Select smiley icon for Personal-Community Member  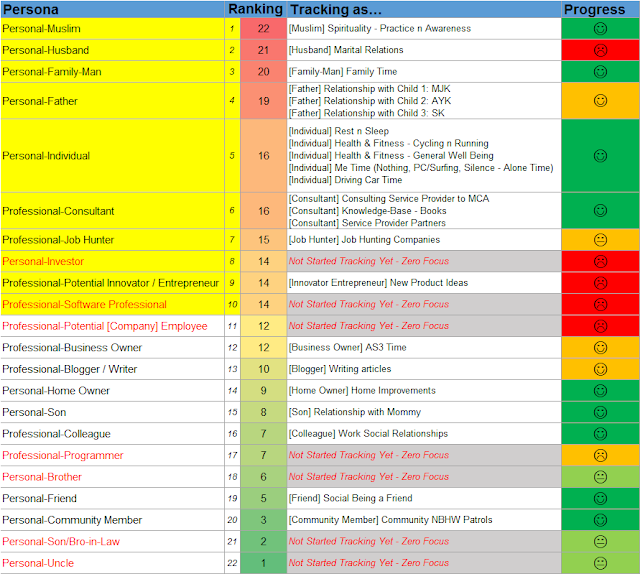tap(600, 520)
